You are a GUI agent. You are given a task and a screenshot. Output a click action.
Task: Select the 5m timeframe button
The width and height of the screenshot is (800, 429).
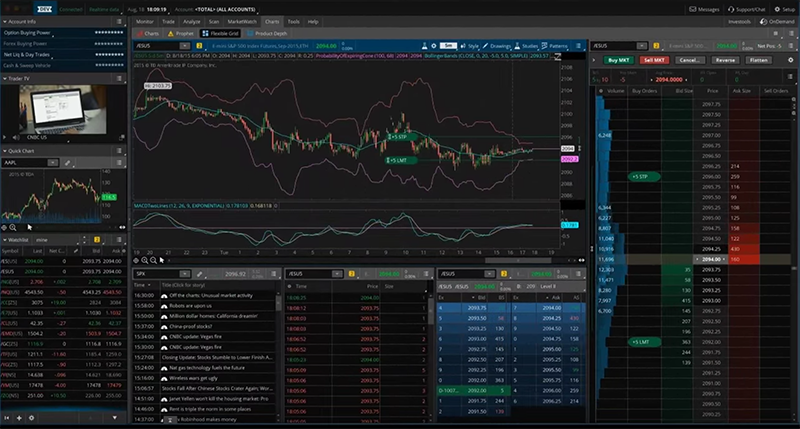click(448, 46)
